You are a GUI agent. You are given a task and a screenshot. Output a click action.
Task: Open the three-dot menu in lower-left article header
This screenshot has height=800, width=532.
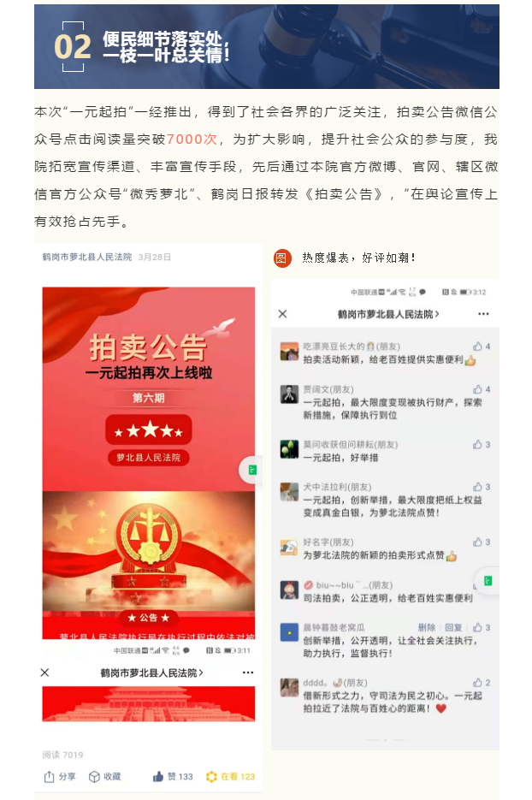[x=248, y=673]
